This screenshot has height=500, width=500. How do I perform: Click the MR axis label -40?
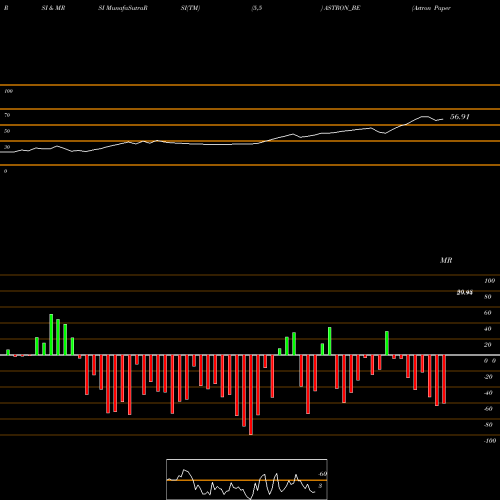[x=488, y=393]
